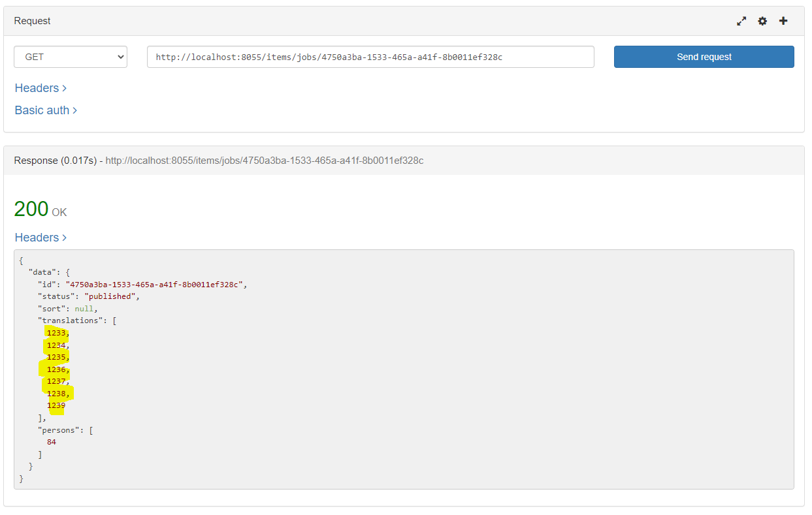Expand Headers in the Response panel

click(x=41, y=238)
